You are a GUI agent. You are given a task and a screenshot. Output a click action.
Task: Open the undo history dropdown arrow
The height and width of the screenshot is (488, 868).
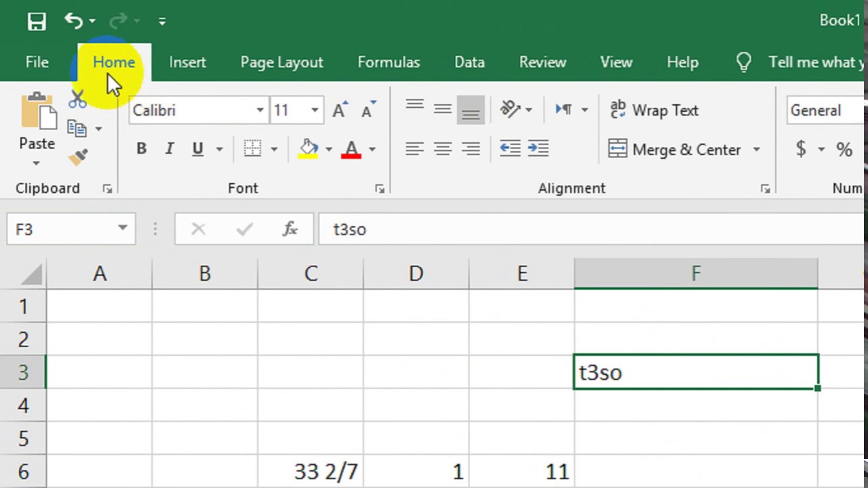click(x=92, y=22)
